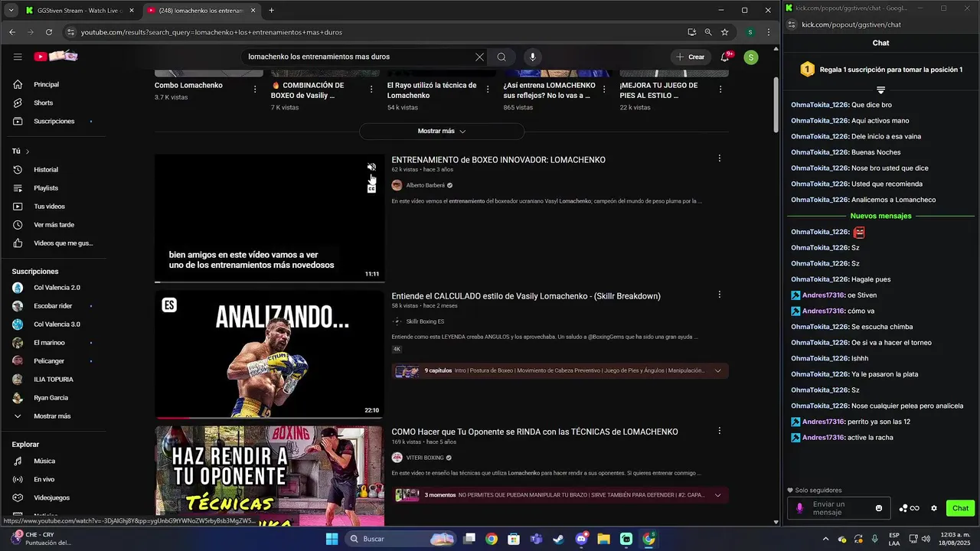The image size is (980, 551).
Task: Open the emoji picker in Kick chat
Action: click(879, 508)
